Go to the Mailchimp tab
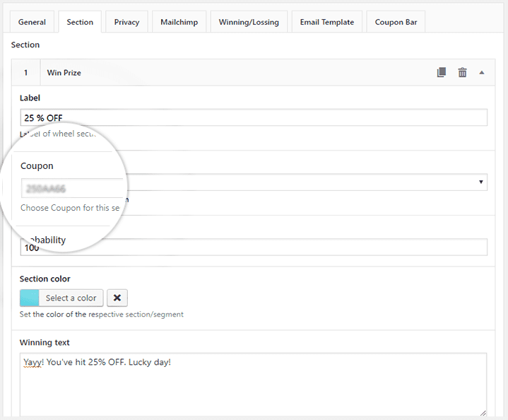Screen dimensions: 508x420 179,22
